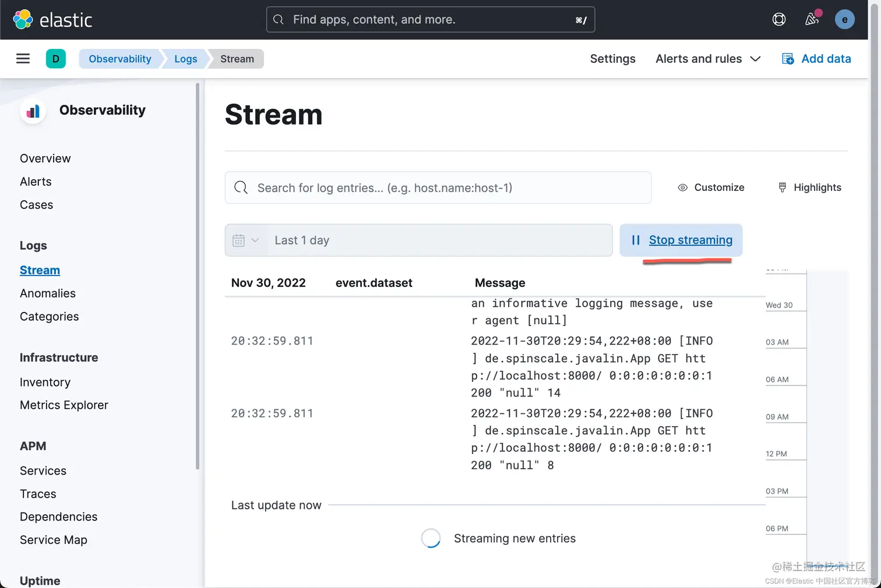Open Categories under Logs
The height and width of the screenshot is (588, 881).
[x=50, y=317]
